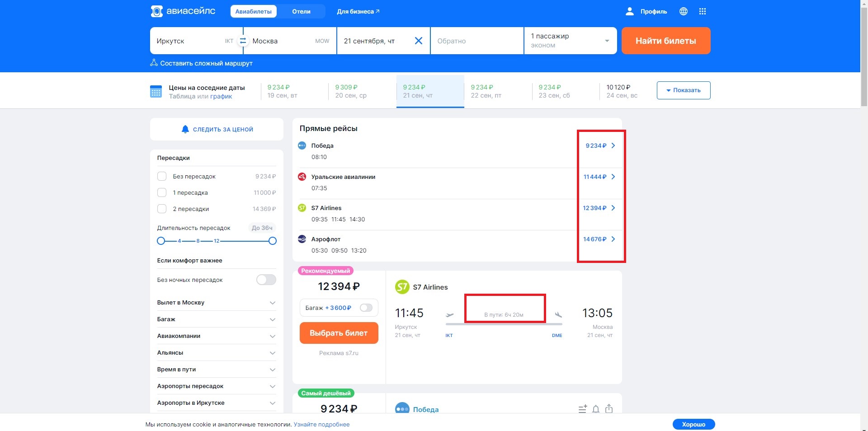The image size is (868, 431).
Task: Open S7 Airlines 12394₽ flight arrow
Action: pyautogui.click(x=613, y=208)
